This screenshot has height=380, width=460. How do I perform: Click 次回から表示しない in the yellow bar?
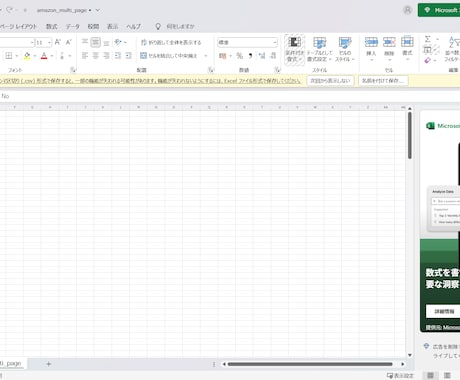330,81
